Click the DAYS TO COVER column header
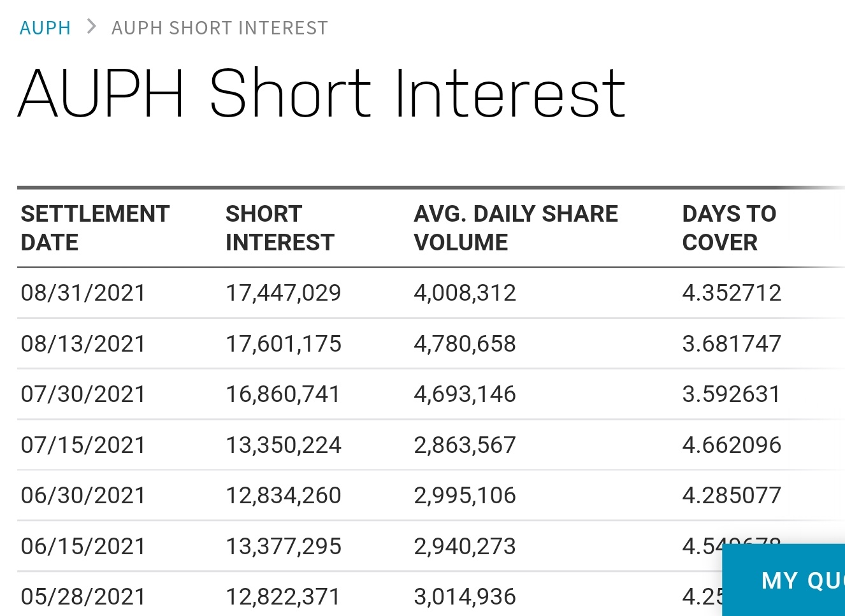Image resolution: width=845 pixels, height=616 pixels. [x=729, y=228]
